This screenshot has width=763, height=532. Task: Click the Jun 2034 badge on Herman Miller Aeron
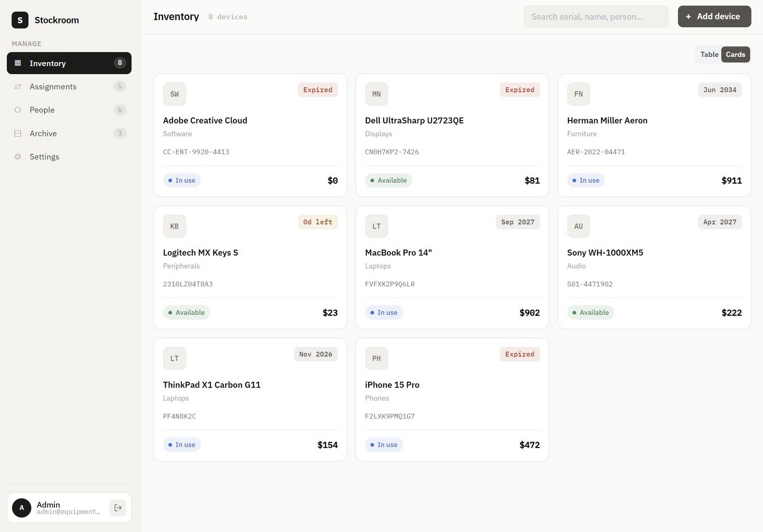point(720,90)
